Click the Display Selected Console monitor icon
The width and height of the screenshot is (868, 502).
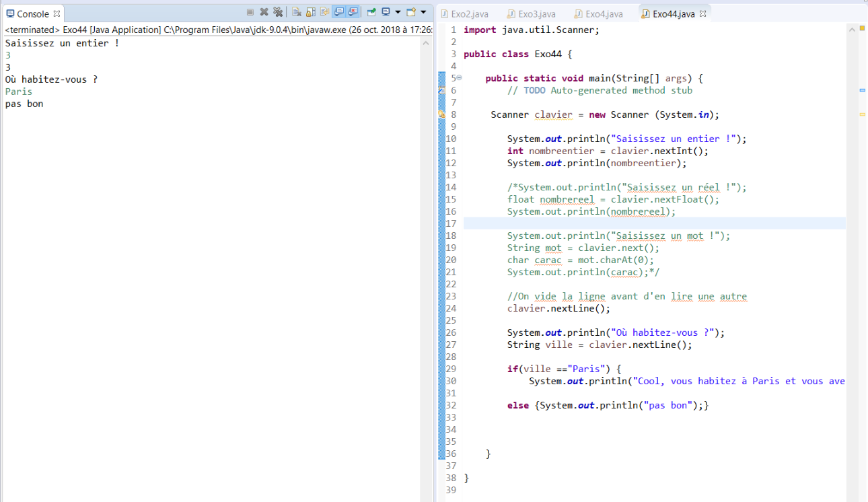coord(386,12)
